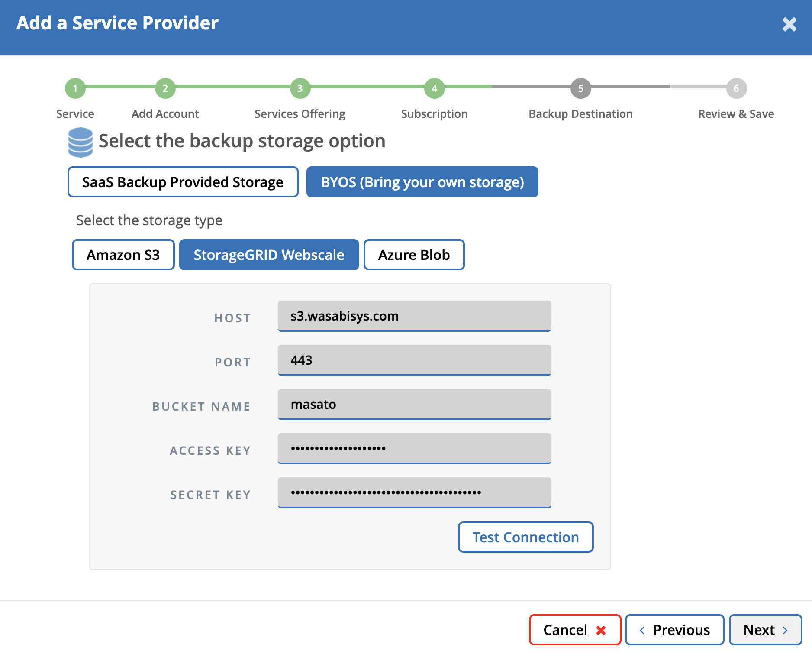Click the database storage icon
The image size is (812, 654).
81,142
